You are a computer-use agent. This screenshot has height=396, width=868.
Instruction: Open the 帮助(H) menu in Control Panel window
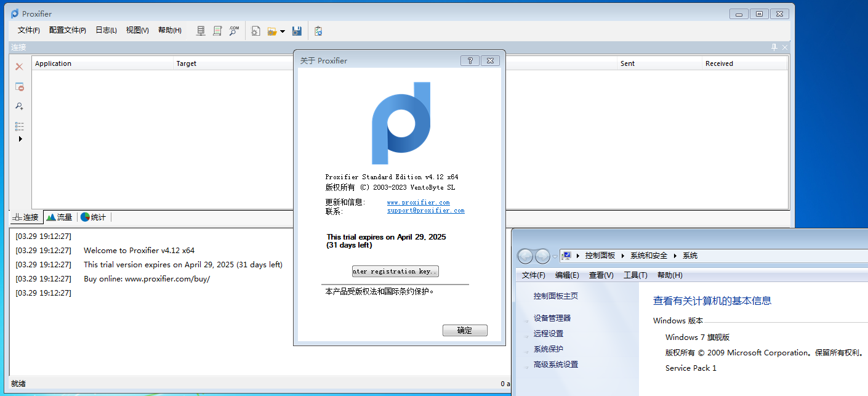coord(670,275)
